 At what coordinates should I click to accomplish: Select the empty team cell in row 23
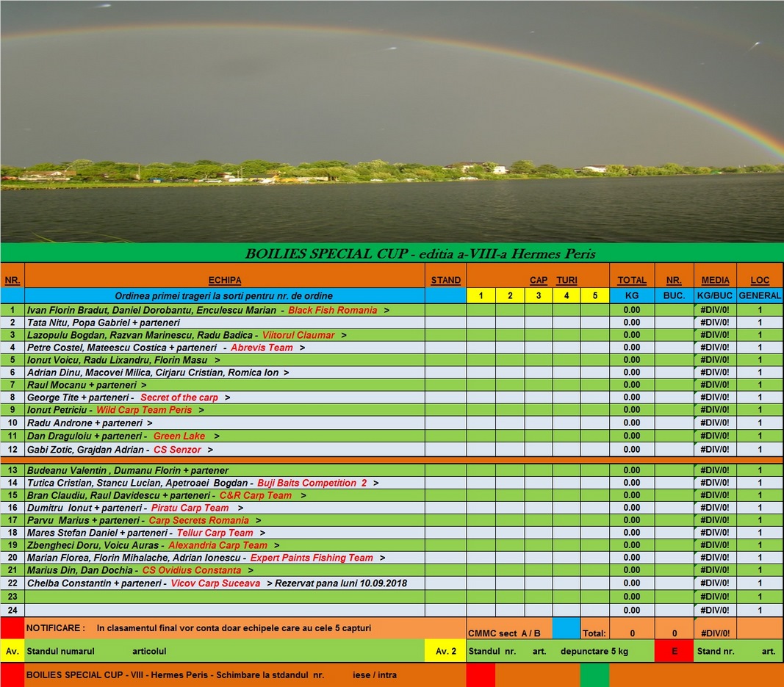click(x=225, y=597)
